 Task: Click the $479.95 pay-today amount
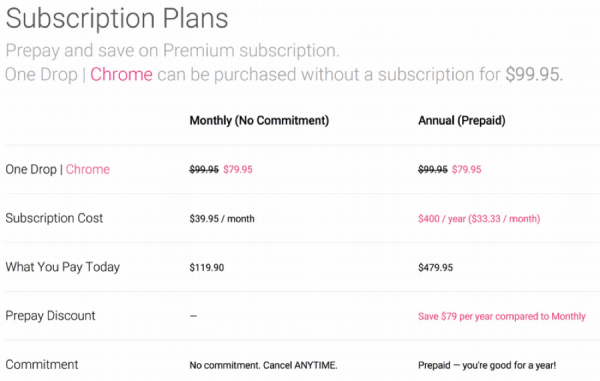[x=435, y=267]
